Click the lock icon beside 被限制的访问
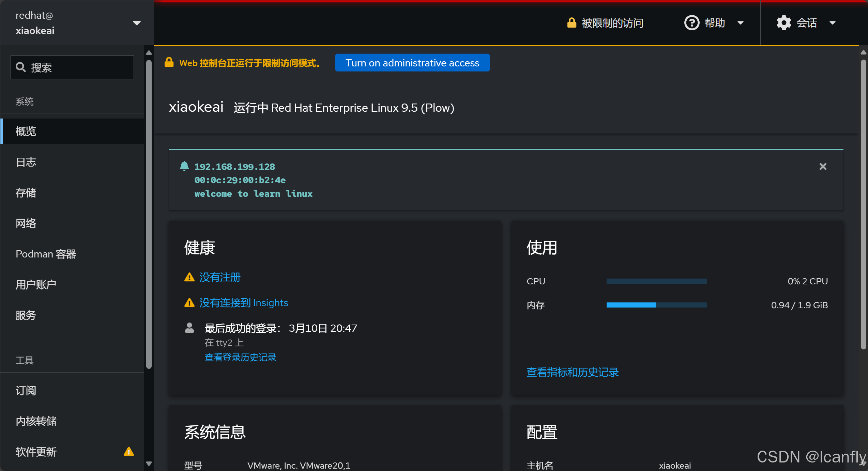The width and height of the screenshot is (868, 471). (x=572, y=22)
